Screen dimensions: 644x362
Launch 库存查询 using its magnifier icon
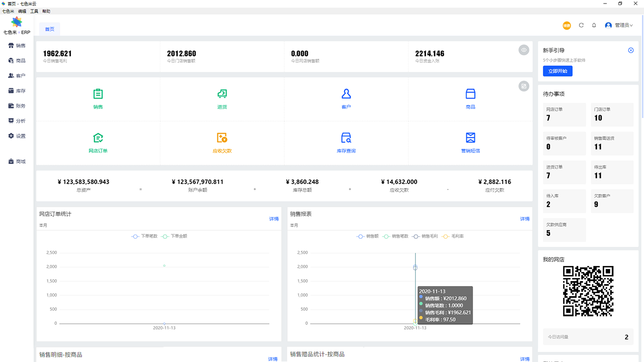346,137
